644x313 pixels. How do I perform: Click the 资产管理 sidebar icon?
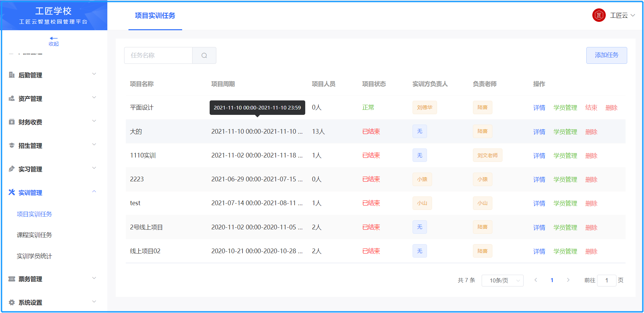click(12, 98)
